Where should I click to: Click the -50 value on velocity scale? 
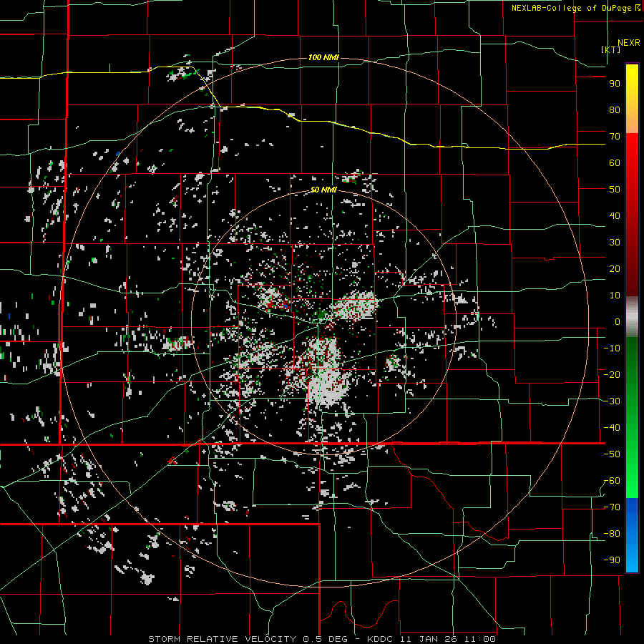[612, 454]
